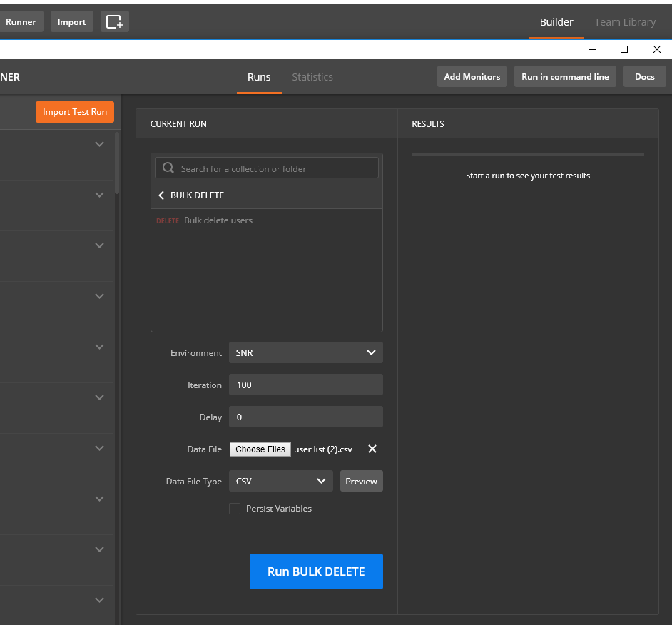
Task: Open the Environment dropdown showing SNR
Action: tap(305, 352)
